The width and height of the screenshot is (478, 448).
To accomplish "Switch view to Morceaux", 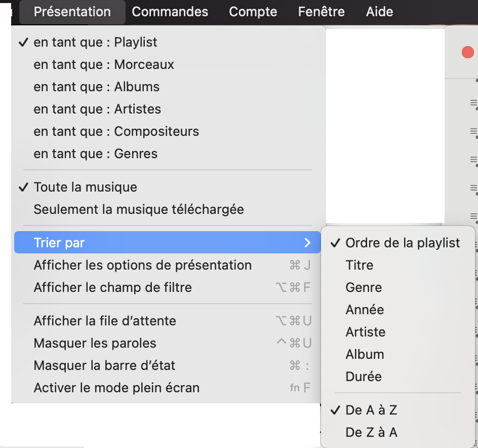I will (x=104, y=64).
